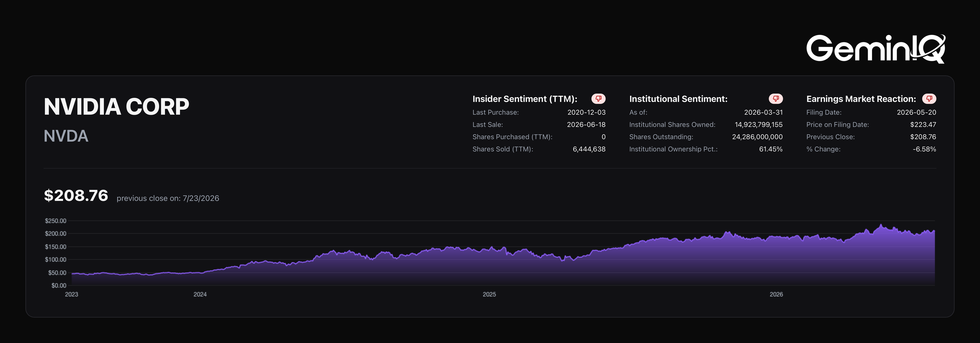Click thumbs-down icon beside Institutional Sentiment
The height and width of the screenshot is (343, 980).
click(x=776, y=99)
